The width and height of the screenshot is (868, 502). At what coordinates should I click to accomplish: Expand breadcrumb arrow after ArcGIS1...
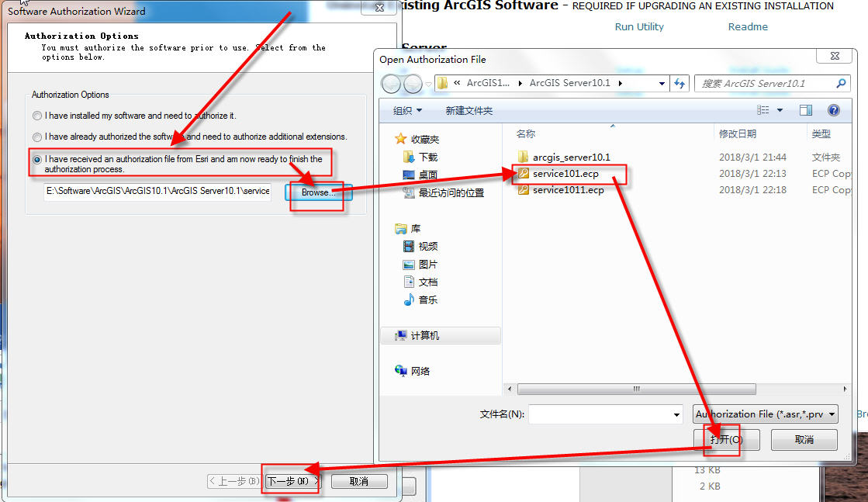[x=520, y=83]
